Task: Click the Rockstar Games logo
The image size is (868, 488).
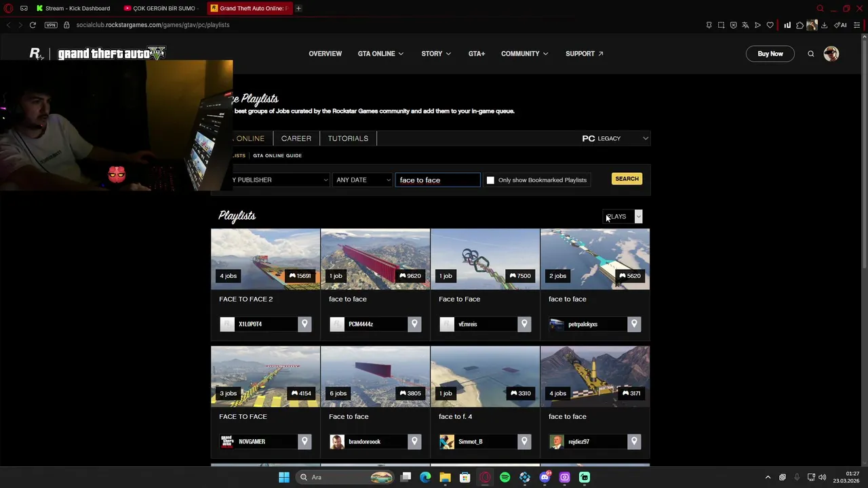Action: [x=37, y=54]
